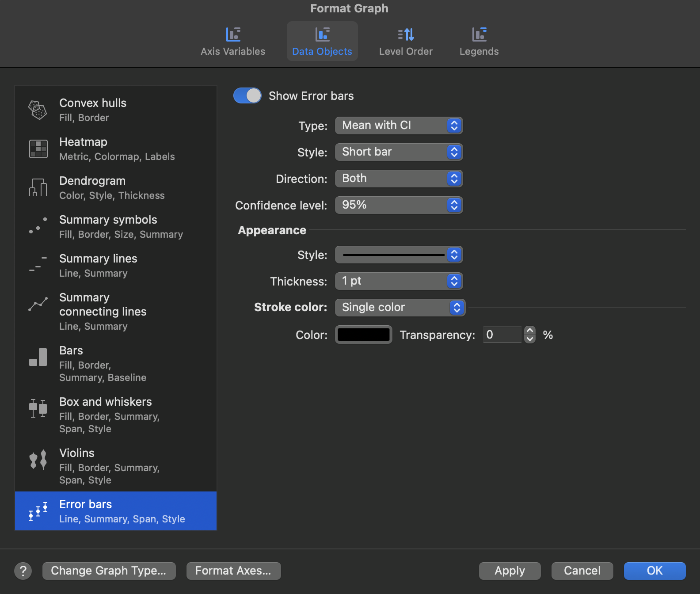
Task: Select Heatmap in the objects list
Action: pos(116,149)
